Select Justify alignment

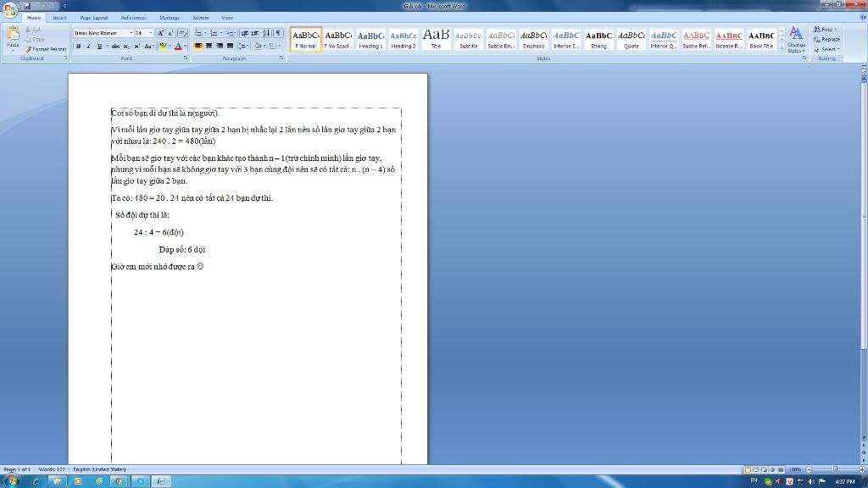tap(230, 46)
